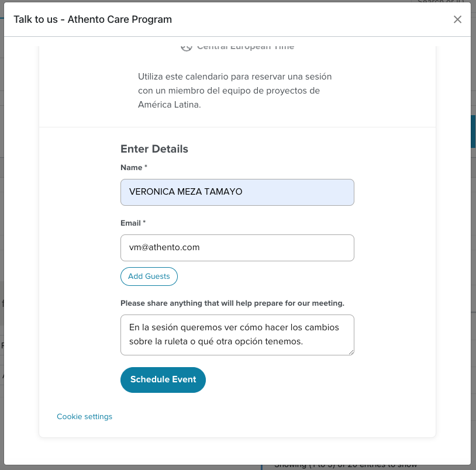Click the Name field label
476x470 pixels.
click(133, 168)
